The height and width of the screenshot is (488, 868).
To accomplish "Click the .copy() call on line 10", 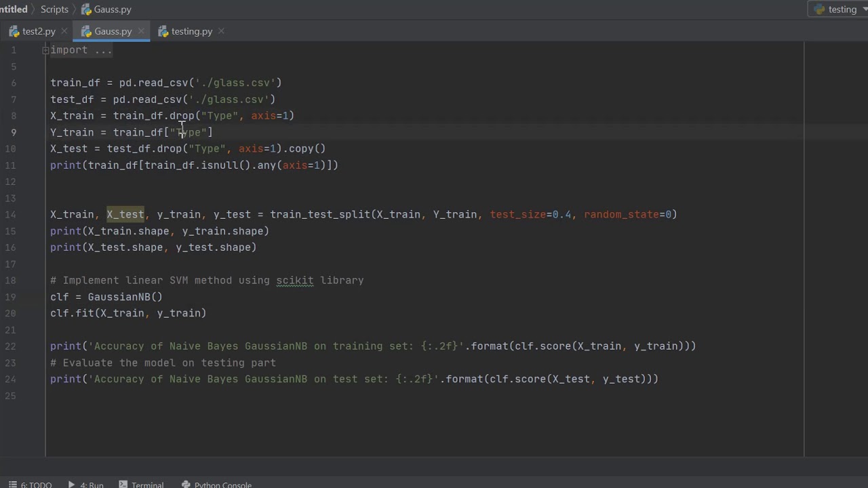I will point(304,148).
